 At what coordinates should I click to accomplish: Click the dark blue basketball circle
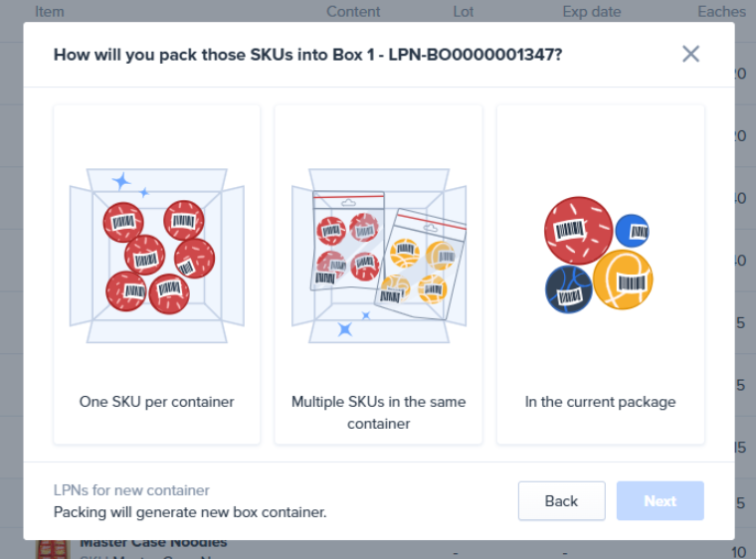568,289
